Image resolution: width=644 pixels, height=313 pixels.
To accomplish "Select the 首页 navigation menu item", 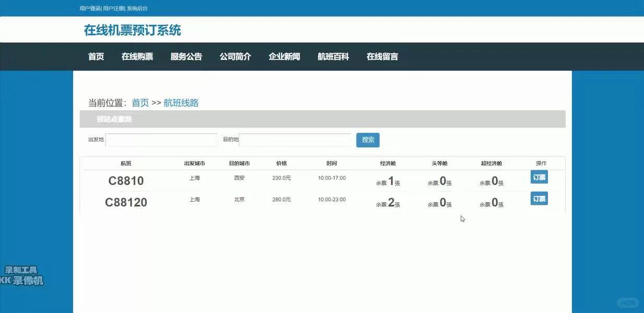I will (x=96, y=56).
